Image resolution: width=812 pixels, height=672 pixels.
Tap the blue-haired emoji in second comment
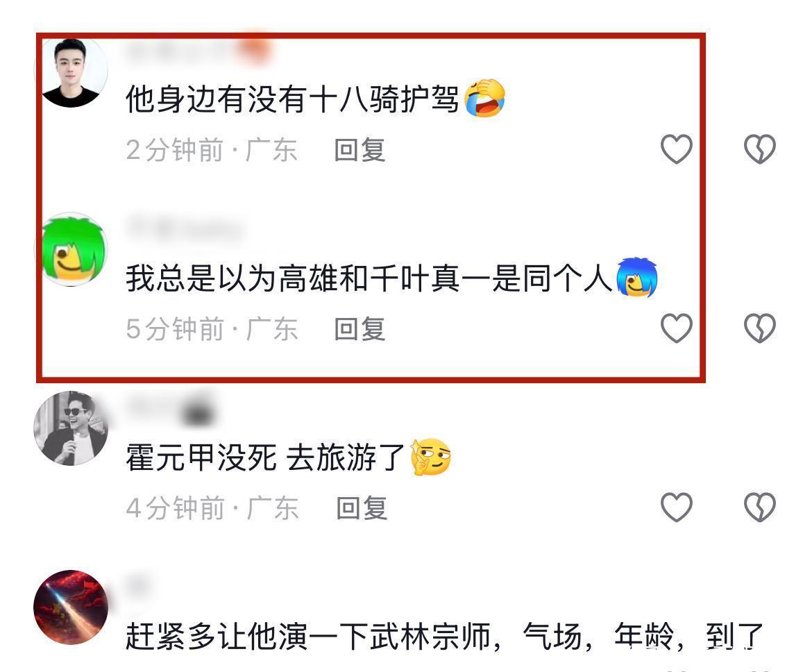[x=637, y=277]
